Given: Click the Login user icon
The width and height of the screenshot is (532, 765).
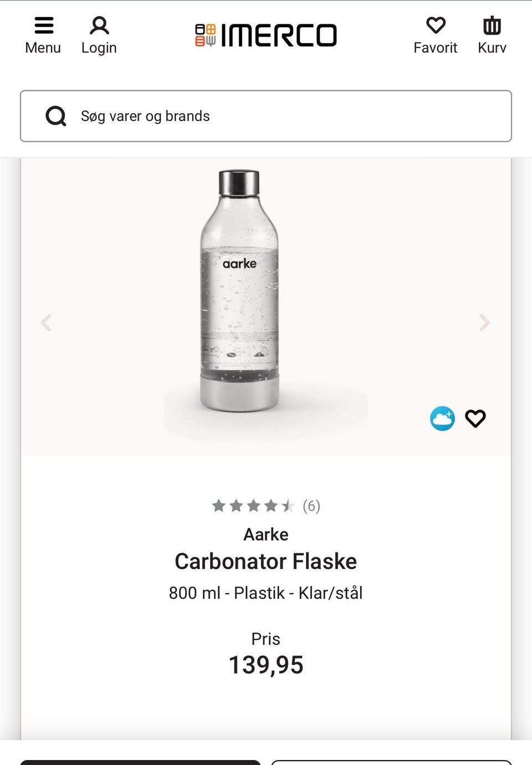Looking at the screenshot, I should tap(99, 25).
